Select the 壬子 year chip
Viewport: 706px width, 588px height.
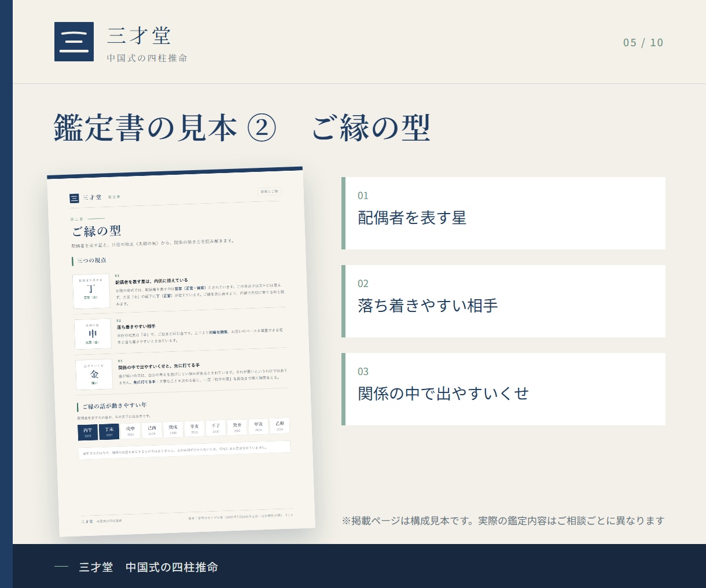point(216,428)
